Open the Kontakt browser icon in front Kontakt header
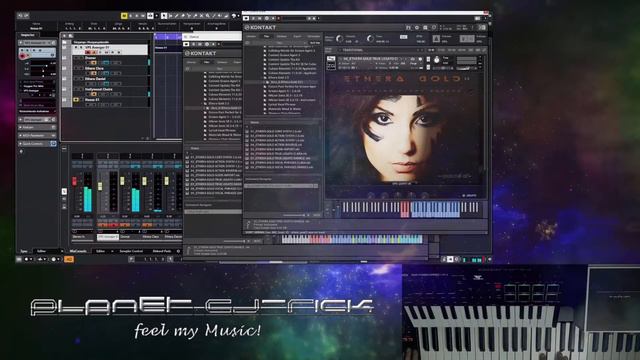Viewport: 640px width, 360px height. [x=408, y=28]
